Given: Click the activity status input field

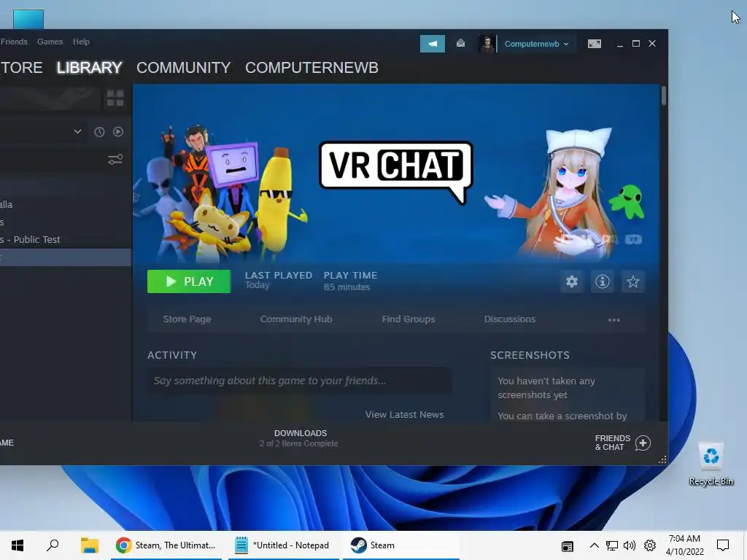Looking at the screenshot, I should [x=300, y=381].
